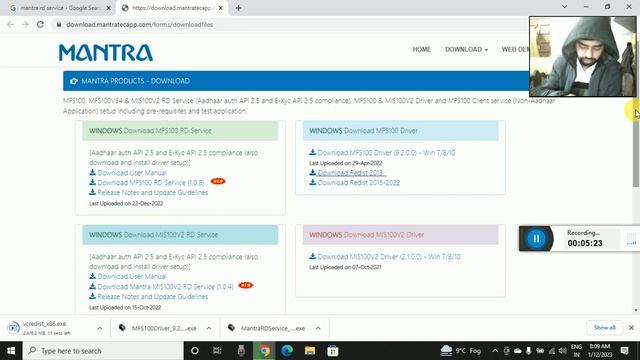
Task: Open the tab search chevron
Action: [564, 7]
